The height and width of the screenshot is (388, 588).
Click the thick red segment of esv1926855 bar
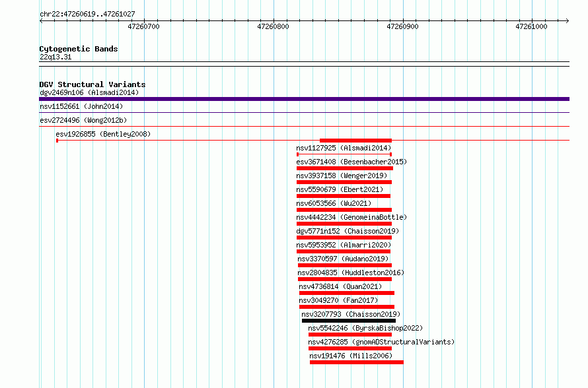coord(355,141)
